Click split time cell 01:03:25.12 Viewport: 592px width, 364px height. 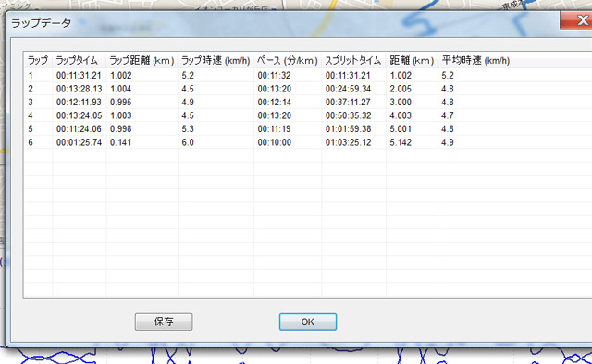pos(348,142)
